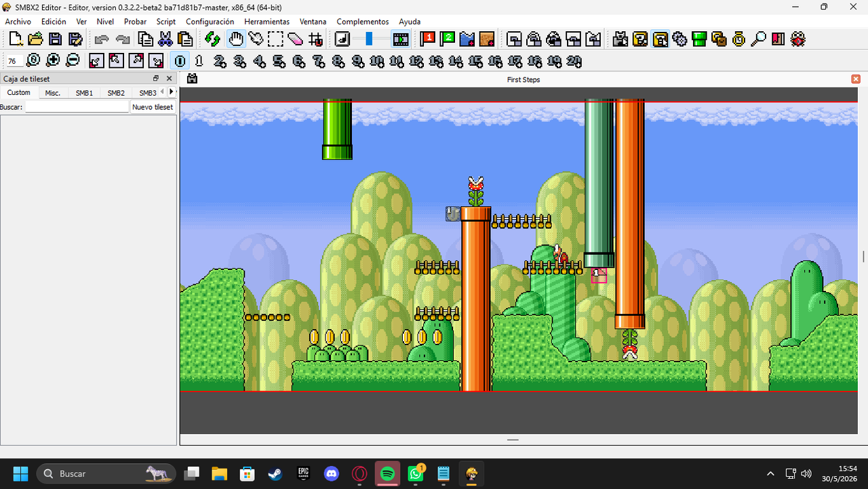Save the level with the floppy icon

[x=55, y=39]
